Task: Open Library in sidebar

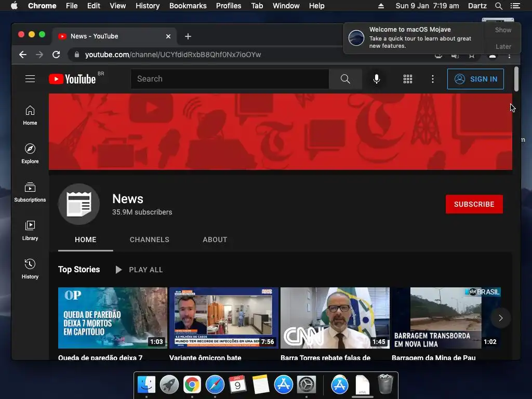Action: (30, 231)
